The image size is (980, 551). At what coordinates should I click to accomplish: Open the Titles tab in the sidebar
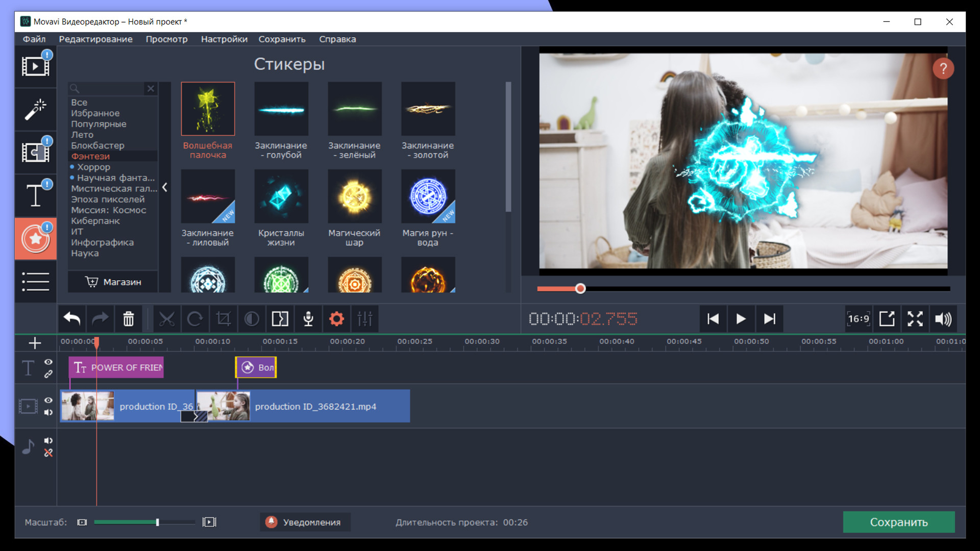click(35, 195)
